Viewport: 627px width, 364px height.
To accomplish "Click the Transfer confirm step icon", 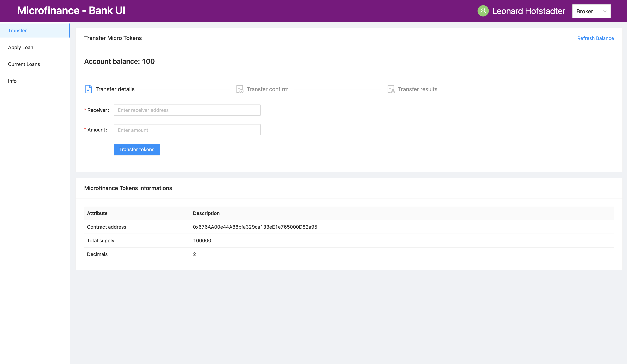I will (x=240, y=89).
